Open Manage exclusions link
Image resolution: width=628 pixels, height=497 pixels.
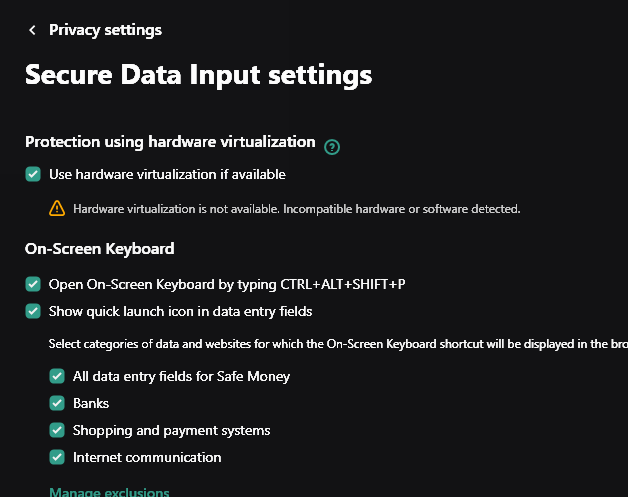[109, 491]
